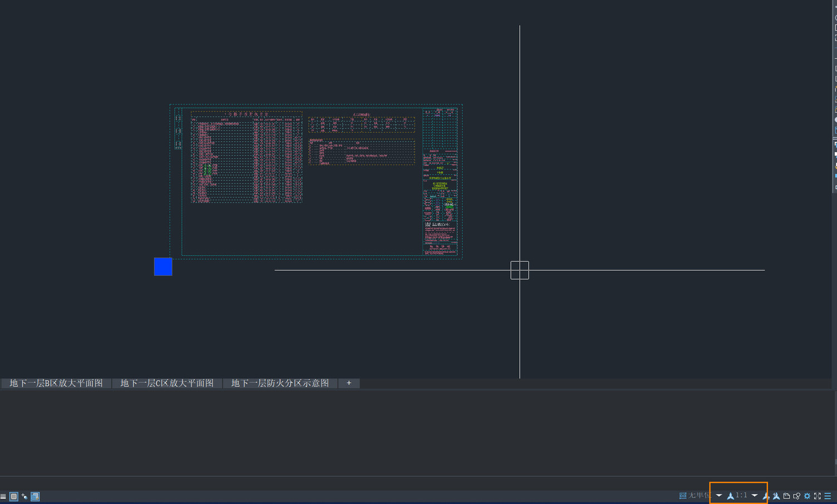The height and width of the screenshot is (504, 837).
Task: Click the blue square grip on the drawing
Action: click(x=163, y=266)
